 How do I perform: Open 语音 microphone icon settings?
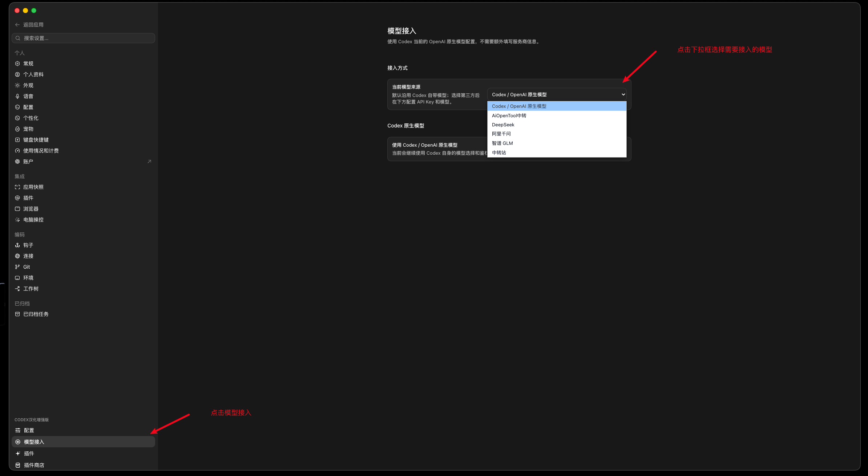click(17, 96)
